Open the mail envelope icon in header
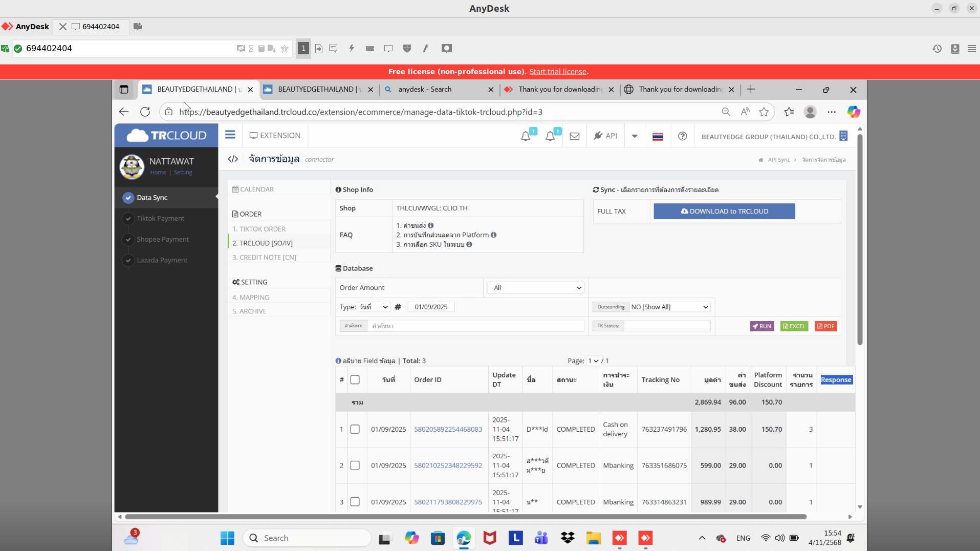This screenshot has height=551, width=980. click(574, 136)
